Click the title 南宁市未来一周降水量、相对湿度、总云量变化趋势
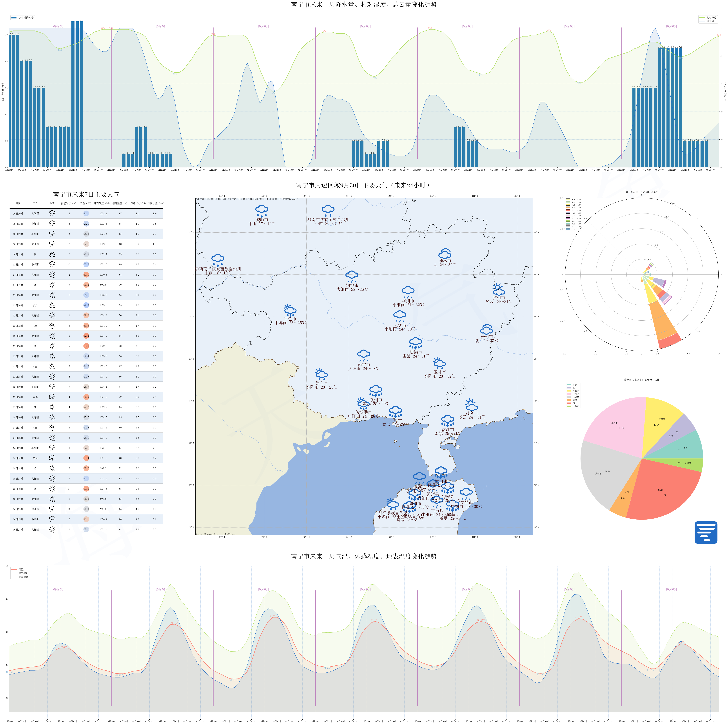 (x=364, y=5)
